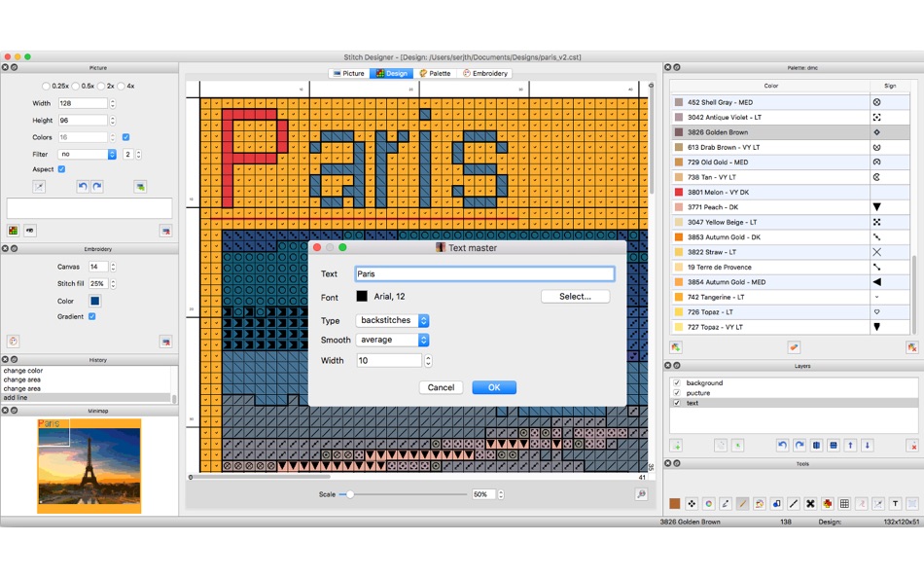Click the Minimap Eiffel Tower thumbnail

coord(89,466)
